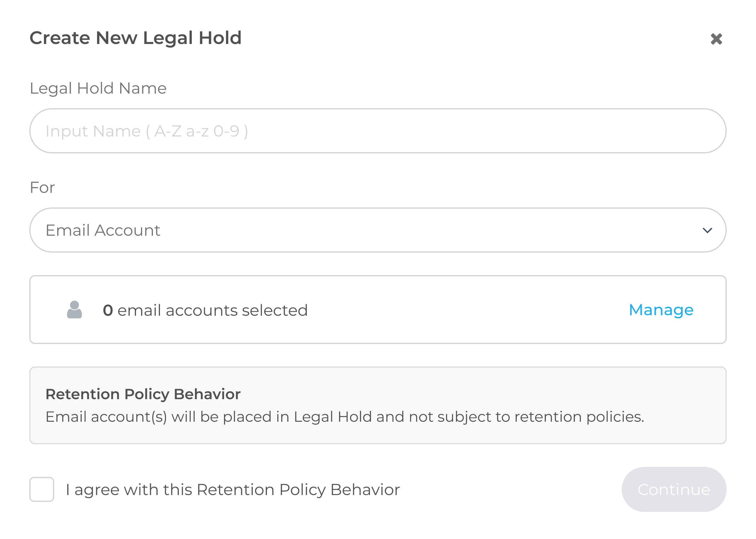Image resolution: width=756 pixels, height=539 pixels.
Task: Click the "For" field label
Action: (42, 187)
